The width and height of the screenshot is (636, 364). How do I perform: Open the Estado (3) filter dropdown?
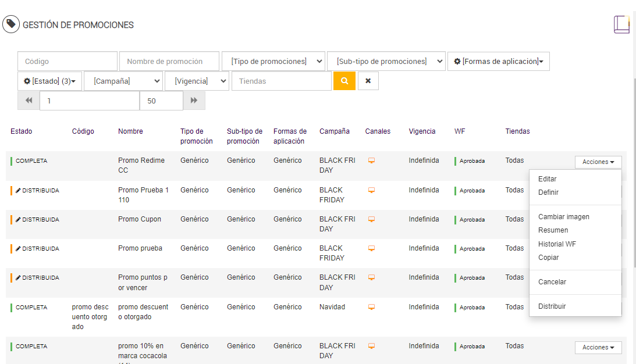pyautogui.click(x=50, y=81)
